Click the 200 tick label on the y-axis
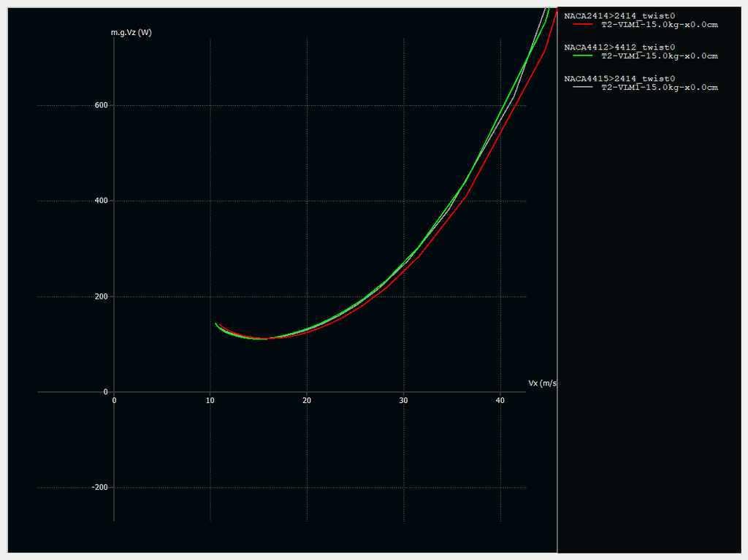This screenshot has width=748, height=560. [101, 296]
